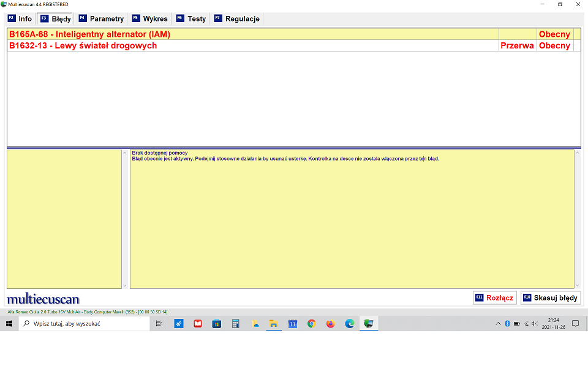Click the Multiecuscan taskbar icon
Image resolution: width=588 pixels, height=368 pixels.
coord(369,324)
